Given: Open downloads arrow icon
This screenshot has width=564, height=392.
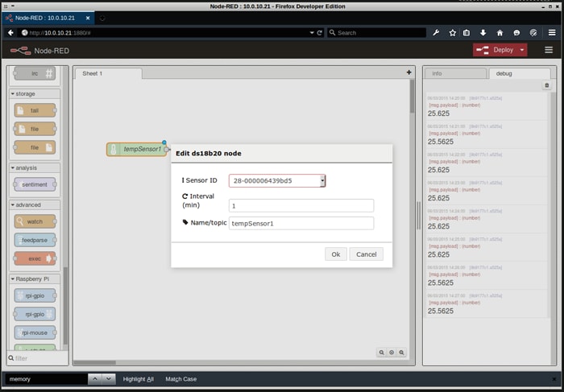Looking at the screenshot, I should (483, 33).
